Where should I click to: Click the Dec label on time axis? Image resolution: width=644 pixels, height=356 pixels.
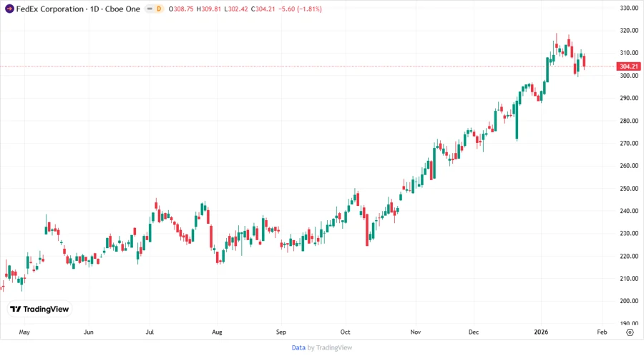[474, 332]
